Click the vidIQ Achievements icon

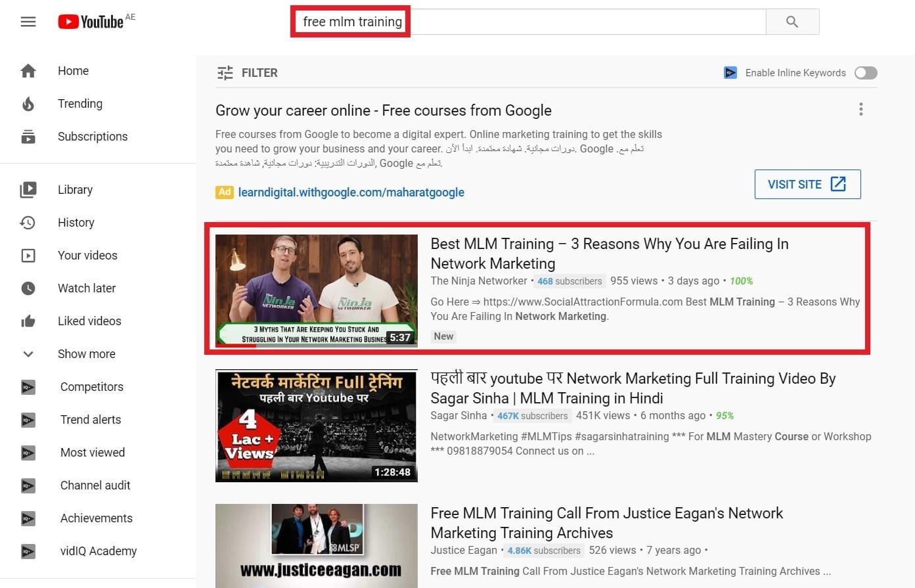28,518
